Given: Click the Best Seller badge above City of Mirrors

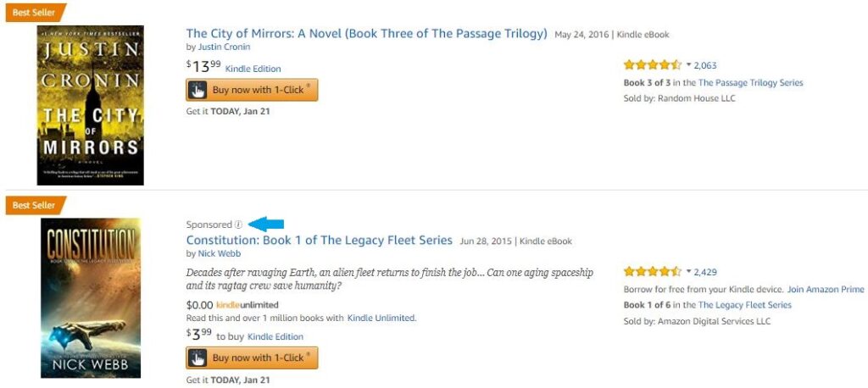Looking at the screenshot, I should pos(34,13).
